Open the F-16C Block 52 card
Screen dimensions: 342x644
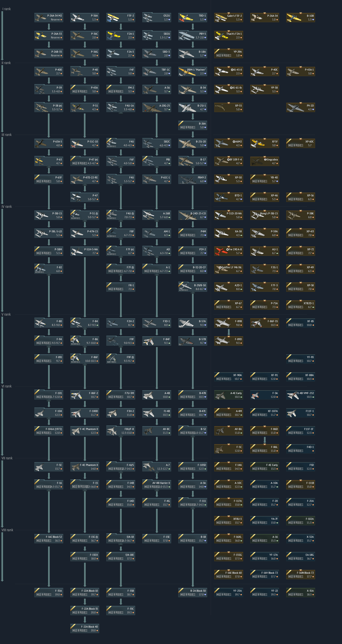tap(49, 539)
